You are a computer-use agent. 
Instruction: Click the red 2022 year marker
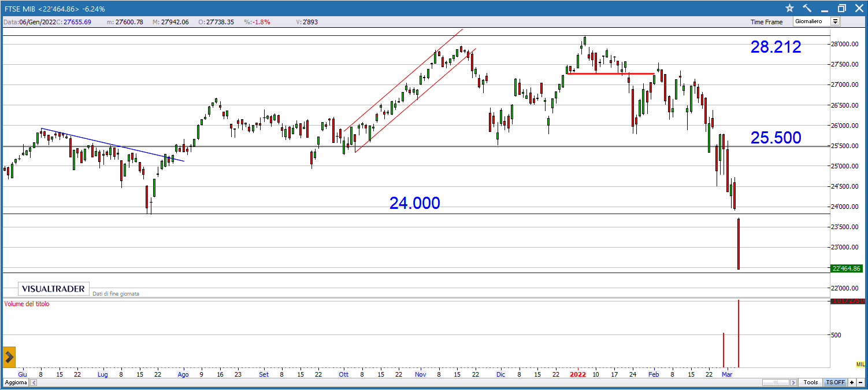(578, 374)
